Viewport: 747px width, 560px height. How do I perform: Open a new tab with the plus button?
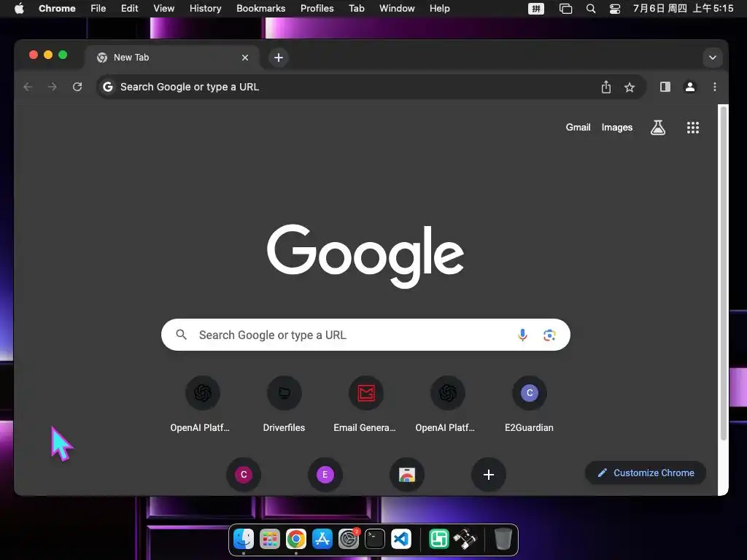click(x=279, y=58)
